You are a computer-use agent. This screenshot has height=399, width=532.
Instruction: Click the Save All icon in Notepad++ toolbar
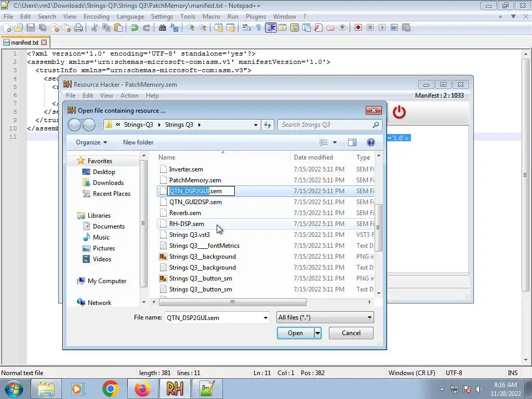pos(43,28)
